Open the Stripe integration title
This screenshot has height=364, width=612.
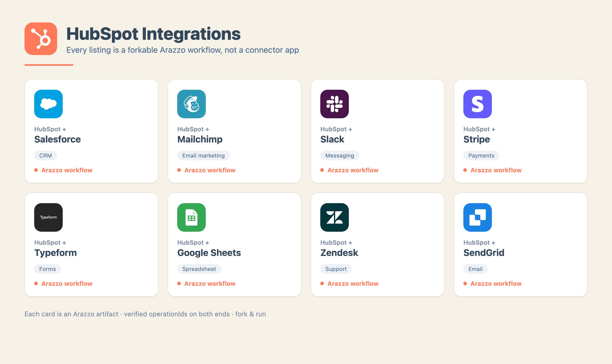pos(477,139)
